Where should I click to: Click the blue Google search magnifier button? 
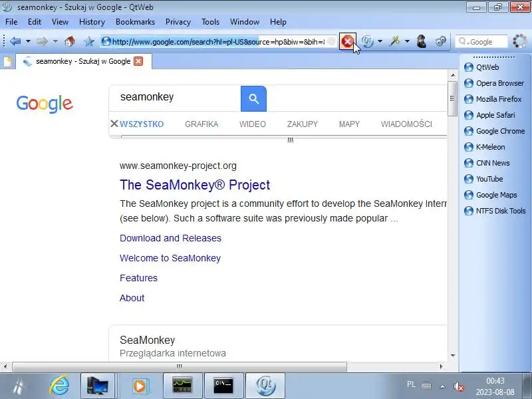tap(253, 98)
